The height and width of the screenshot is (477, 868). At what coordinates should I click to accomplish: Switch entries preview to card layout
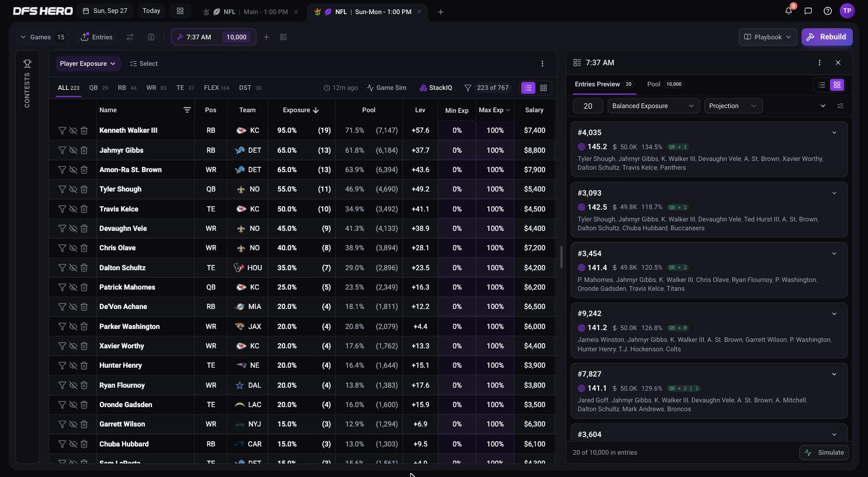point(837,85)
